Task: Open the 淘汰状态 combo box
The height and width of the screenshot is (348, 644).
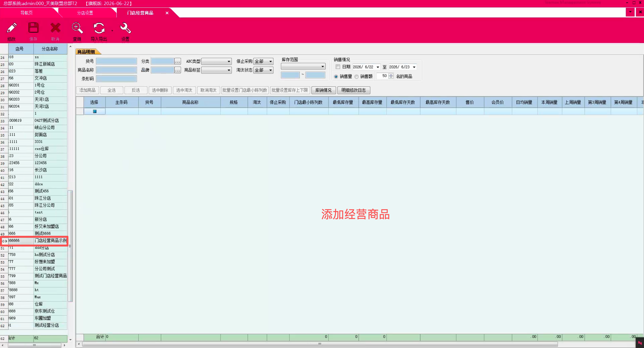Action: click(263, 70)
